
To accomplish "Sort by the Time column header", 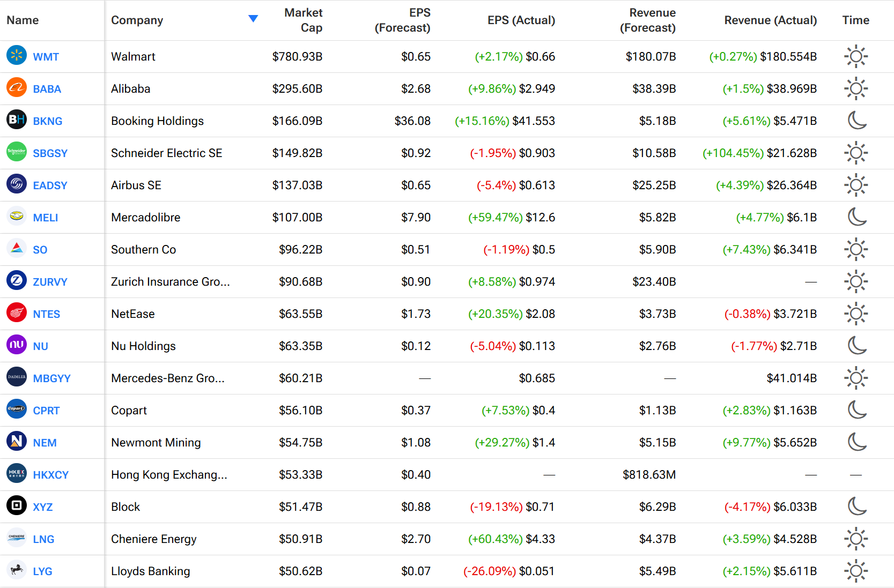I will point(855,20).
